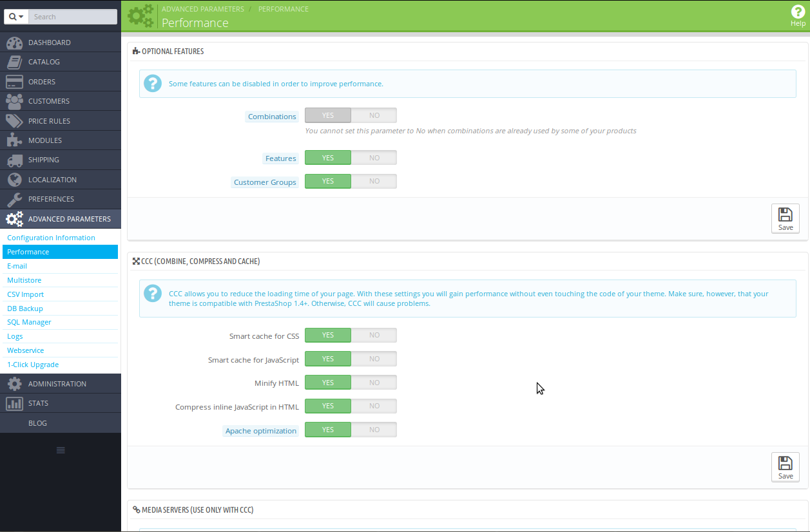Click the Help question mark icon
Screen dimensions: 810x532
click(x=798, y=12)
